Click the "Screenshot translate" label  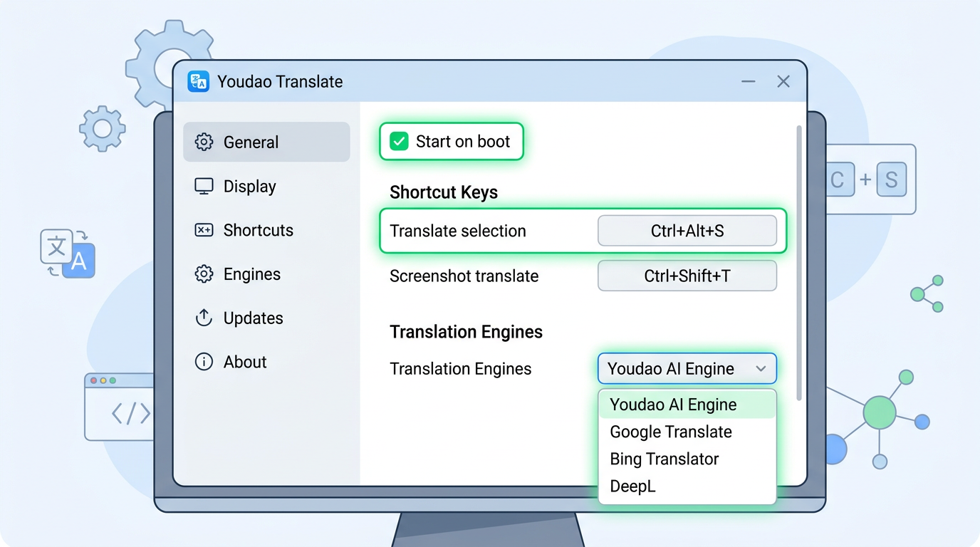click(464, 276)
